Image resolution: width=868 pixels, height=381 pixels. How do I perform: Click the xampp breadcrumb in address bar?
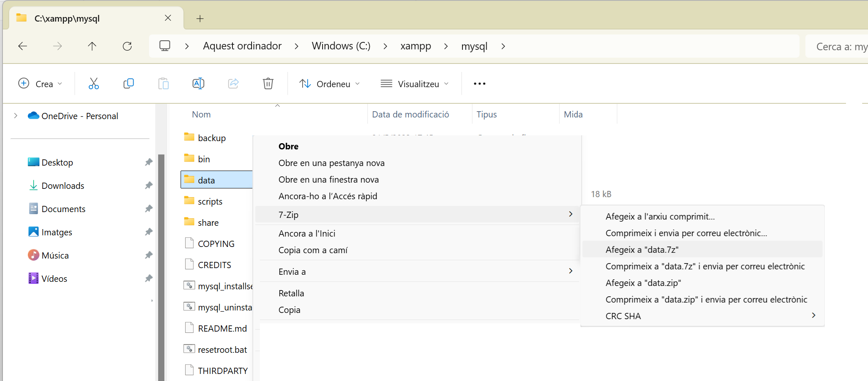coord(416,46)
